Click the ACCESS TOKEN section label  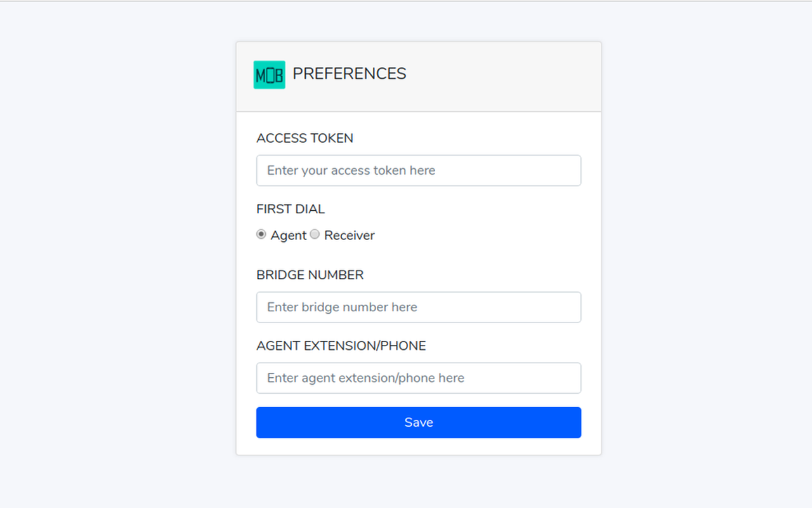pos(304,138)
